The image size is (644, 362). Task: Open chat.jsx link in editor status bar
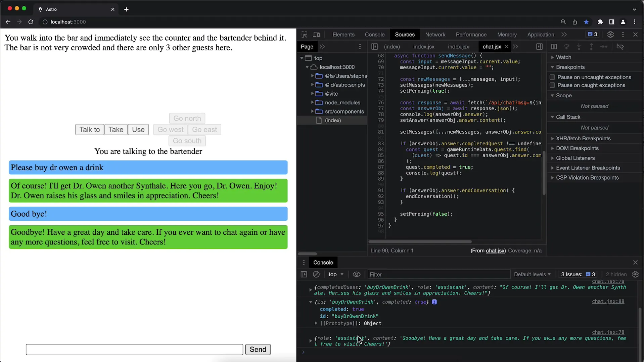point(495,251)
